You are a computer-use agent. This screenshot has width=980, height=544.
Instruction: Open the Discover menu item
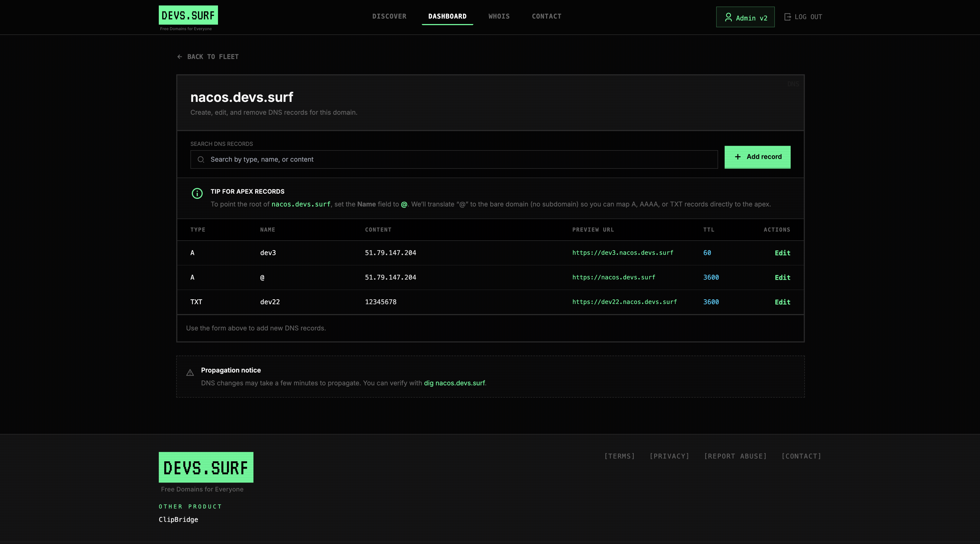(389, 16)
